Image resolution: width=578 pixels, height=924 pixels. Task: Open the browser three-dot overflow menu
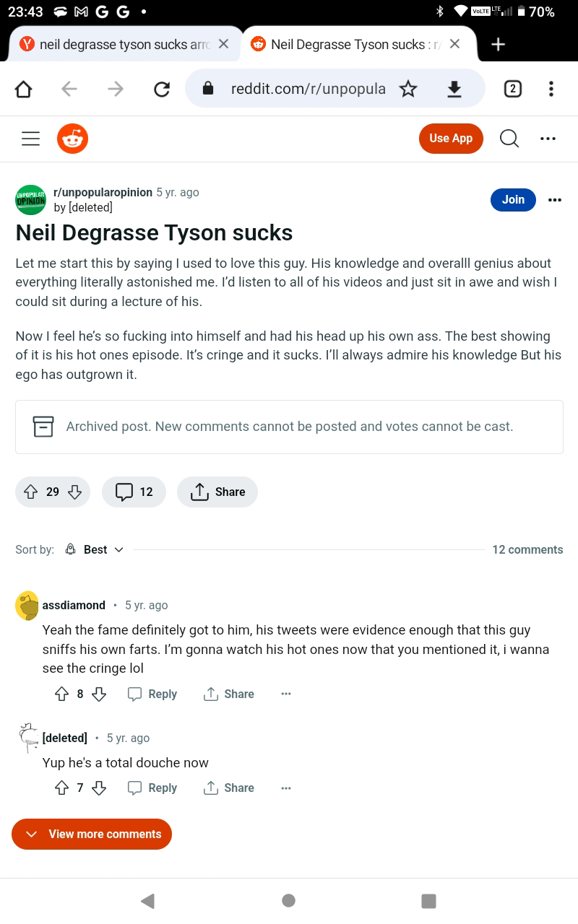click(x=551, y=89)
